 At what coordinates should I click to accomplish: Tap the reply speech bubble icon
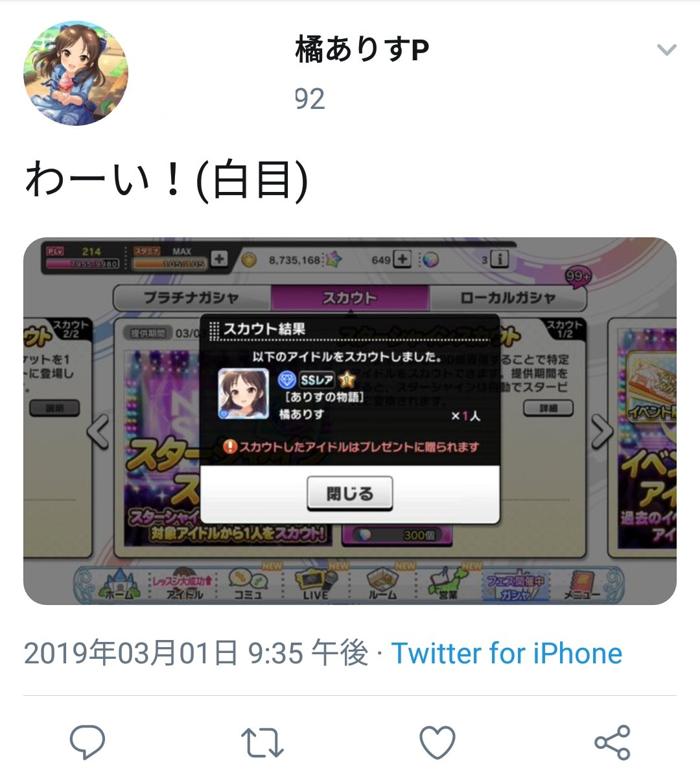point(87,742)
